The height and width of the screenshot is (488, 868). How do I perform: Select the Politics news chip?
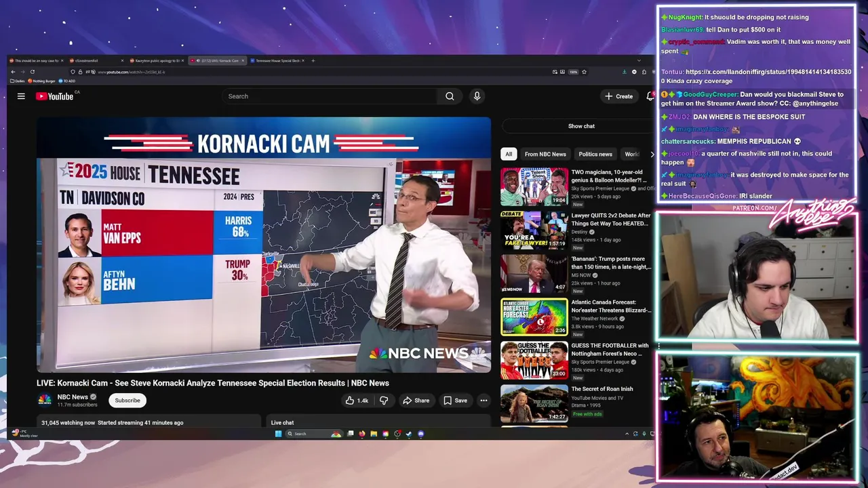[595, 154]
